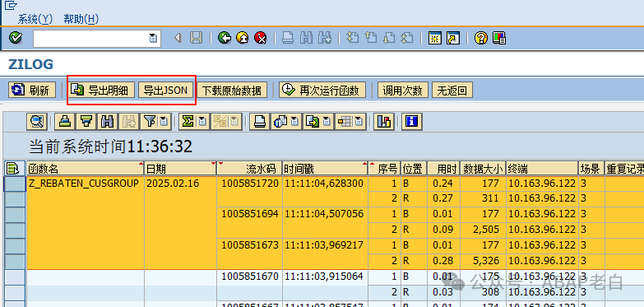Screen dimensions: 644x307
Task: Click the ALV Change Layout icon
Action: (x=345, y=122)
